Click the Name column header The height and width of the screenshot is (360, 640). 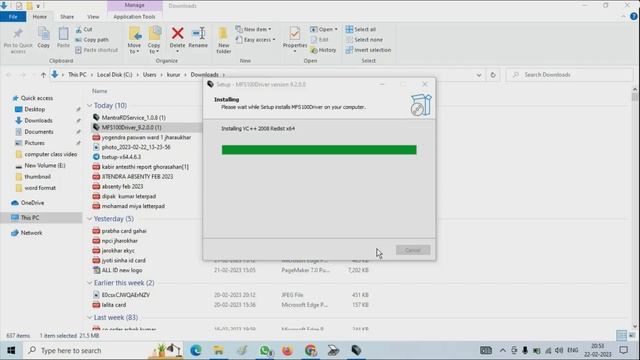coord(100,91)
